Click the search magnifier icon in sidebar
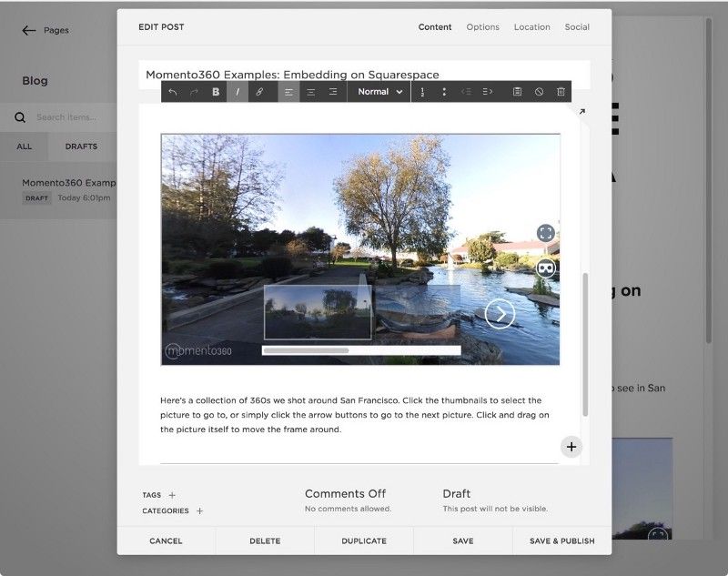This screenshot has height=576, width=728. pyautogui.click(x=20, y=117)
